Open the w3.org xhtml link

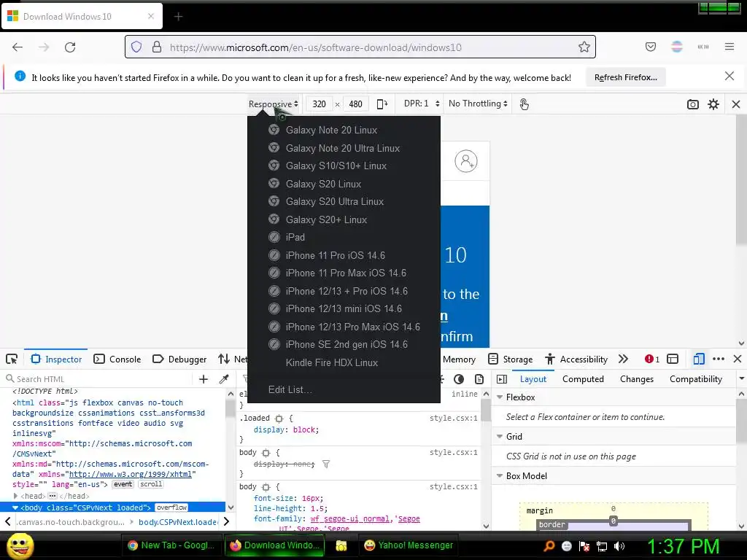tap(130, 474)
